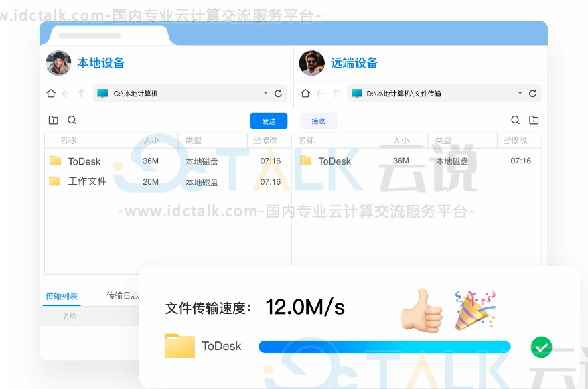Click 名称 header in transfer list
588x389 pixels.
(69, 316)
